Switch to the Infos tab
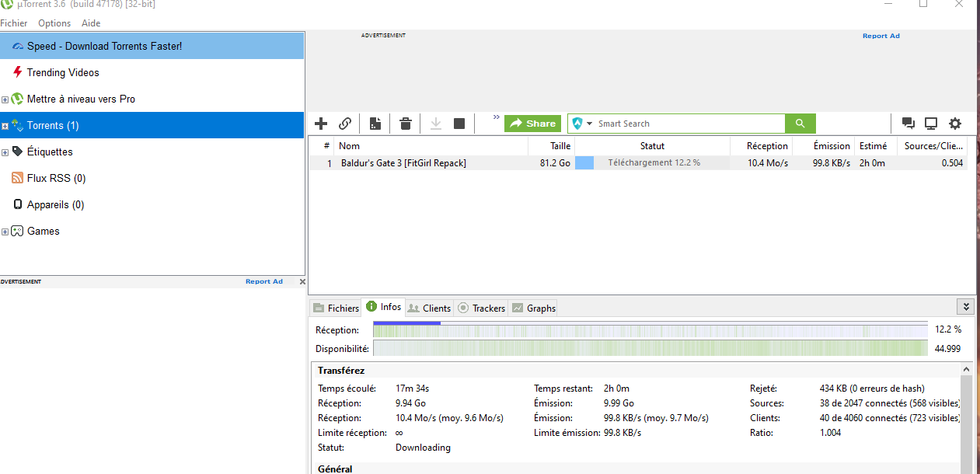980x474 pixels. [383, 307]
